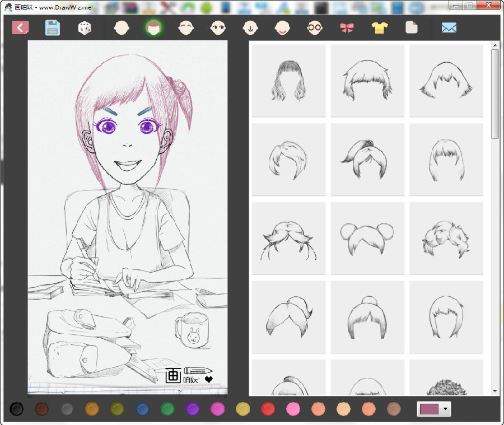Image resolution: width=504 pixels, height=425 pixels.
Task: Open the custom color dropdown arrow
Action: (445, 409)
